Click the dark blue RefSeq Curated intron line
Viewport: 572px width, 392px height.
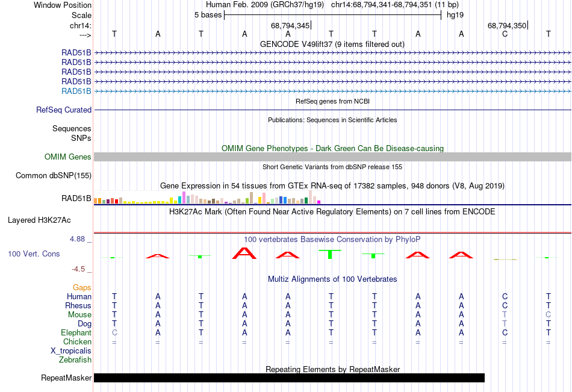click(x=332, y=110)
